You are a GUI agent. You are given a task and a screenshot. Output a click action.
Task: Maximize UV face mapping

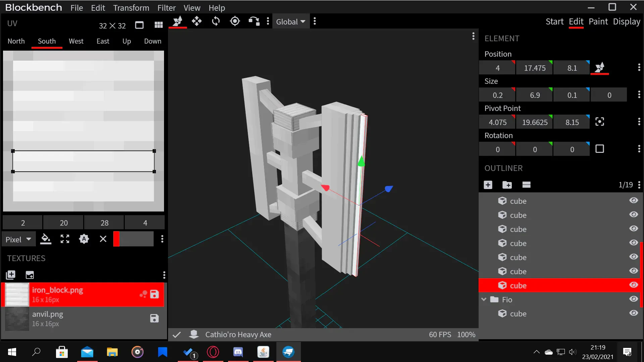(x=65, y=239)
